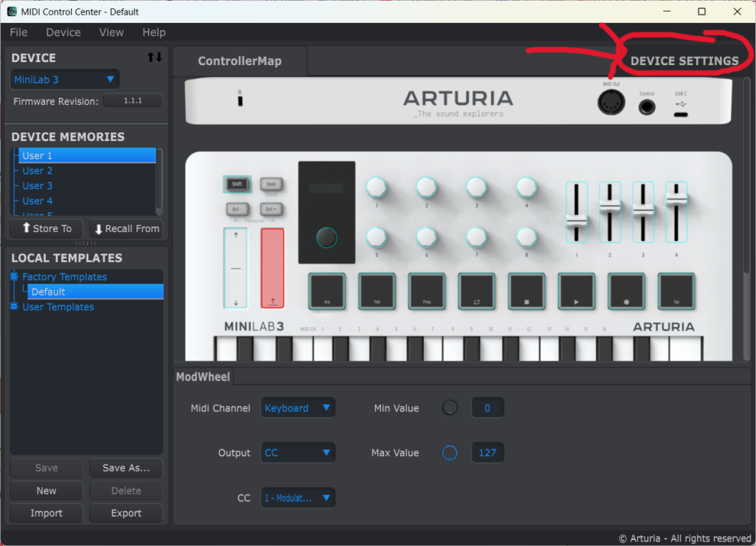Screen dimensions: 756x546
Task: Open the View menu
Action: pyautogui.click(x=111, y=33)
